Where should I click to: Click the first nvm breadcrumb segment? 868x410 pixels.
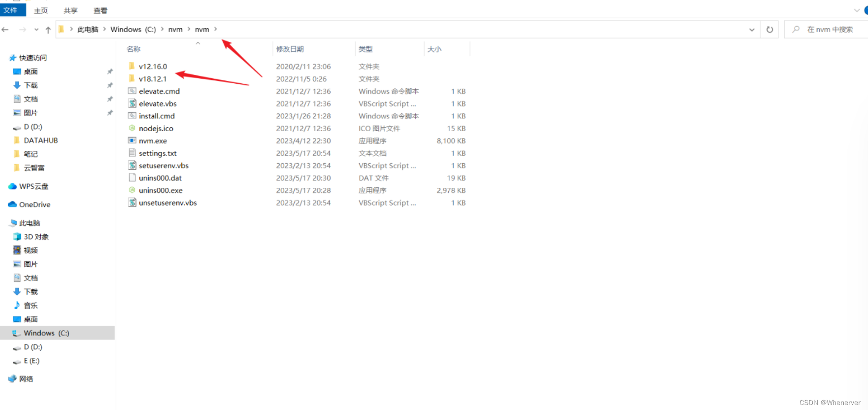[x=175, y=30]
